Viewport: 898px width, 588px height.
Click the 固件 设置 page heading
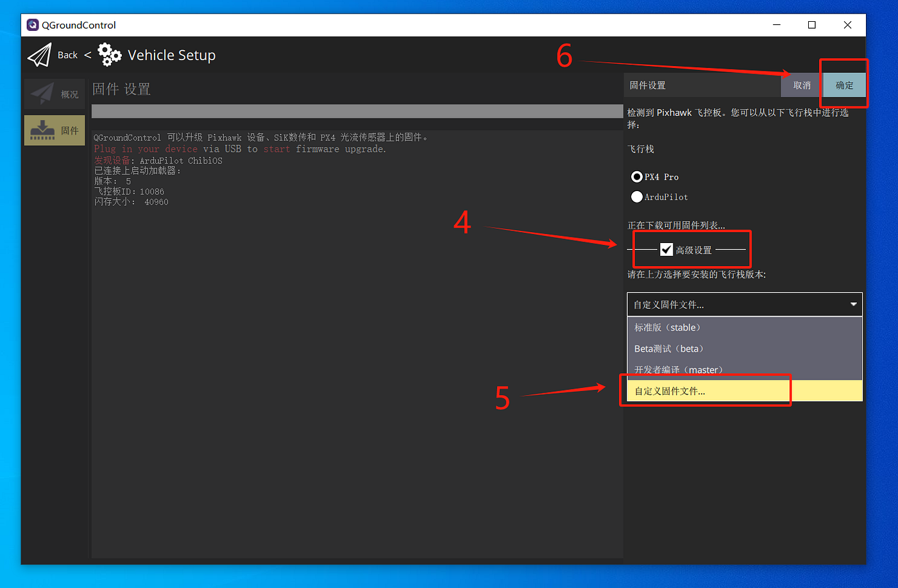(x=121, y=89)
